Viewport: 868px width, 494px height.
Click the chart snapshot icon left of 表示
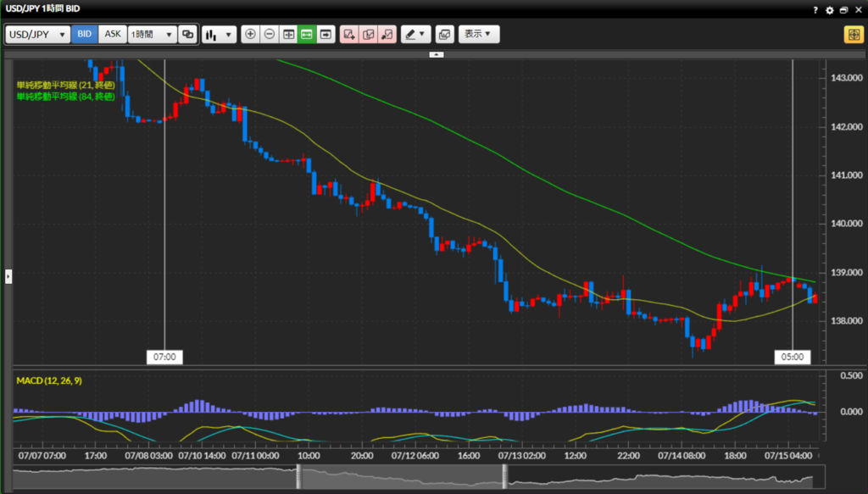pyautogui.click(x=444, y=35)
